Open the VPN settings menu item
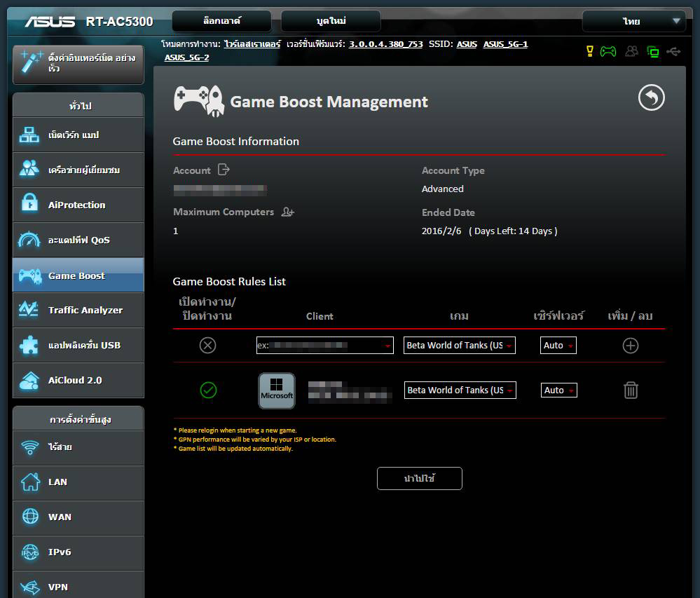Viewport: 700px width, 598px height. pyautogui.click(x=78, y=586)
